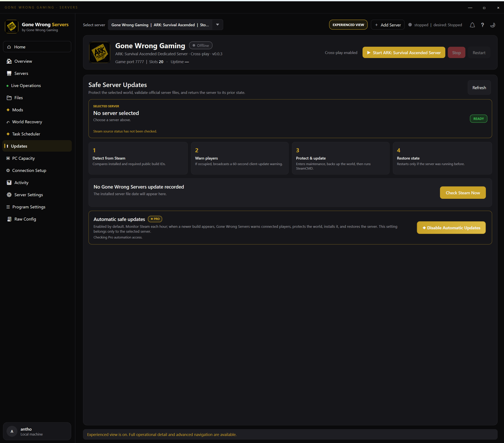Click the ARK server thumbnail image
504x443 pixels.
(100, 52)
